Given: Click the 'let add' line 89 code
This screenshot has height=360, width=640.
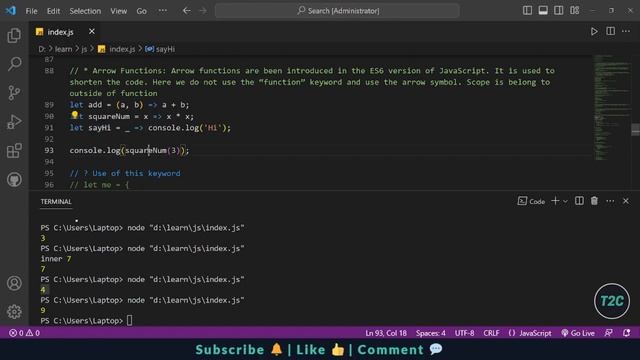Looking at the screenshot, I should click(129, 105).
